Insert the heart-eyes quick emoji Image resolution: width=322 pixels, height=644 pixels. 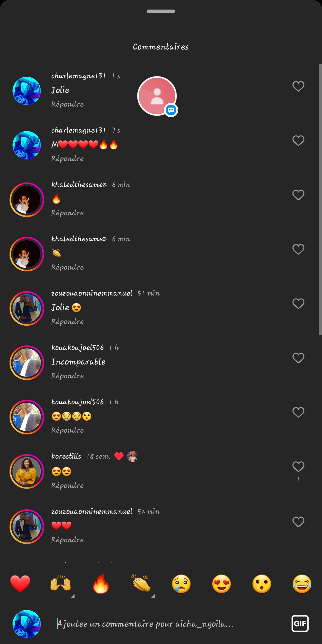222,584
